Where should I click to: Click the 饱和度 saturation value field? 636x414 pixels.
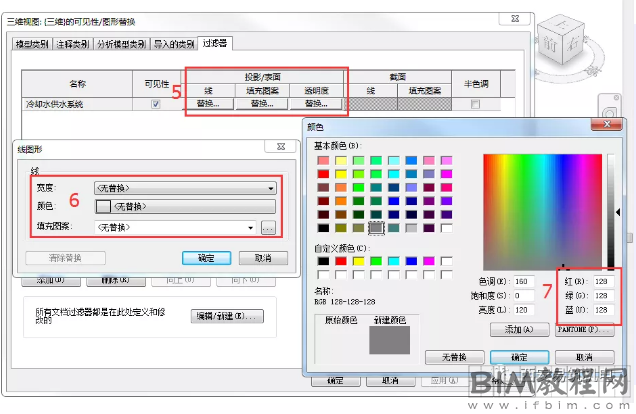click(x=523, y=296)
